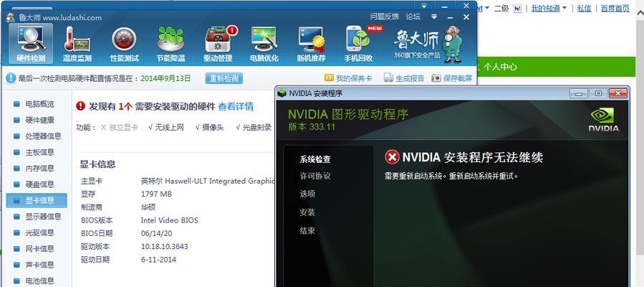Click the NVIDIA 安装程序 title bar icon
644x287 pixels.
tap(282, 93)
